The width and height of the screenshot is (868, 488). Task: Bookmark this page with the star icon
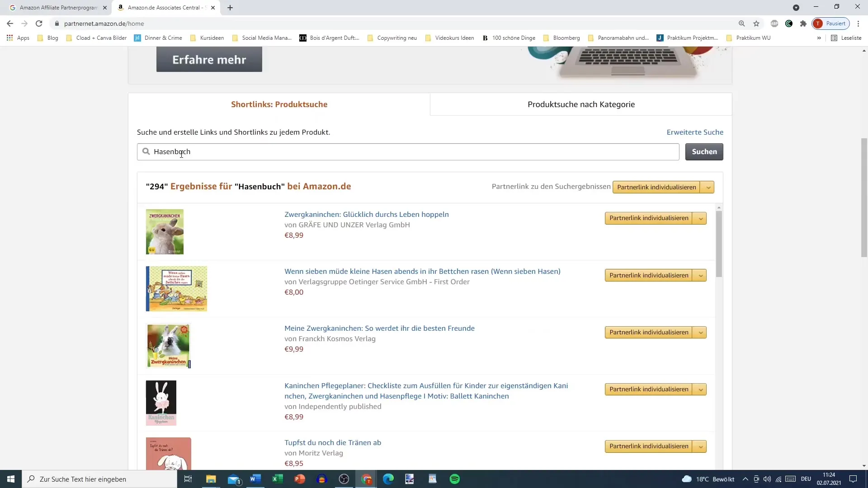pyautogui.click(x=756, y=23)
